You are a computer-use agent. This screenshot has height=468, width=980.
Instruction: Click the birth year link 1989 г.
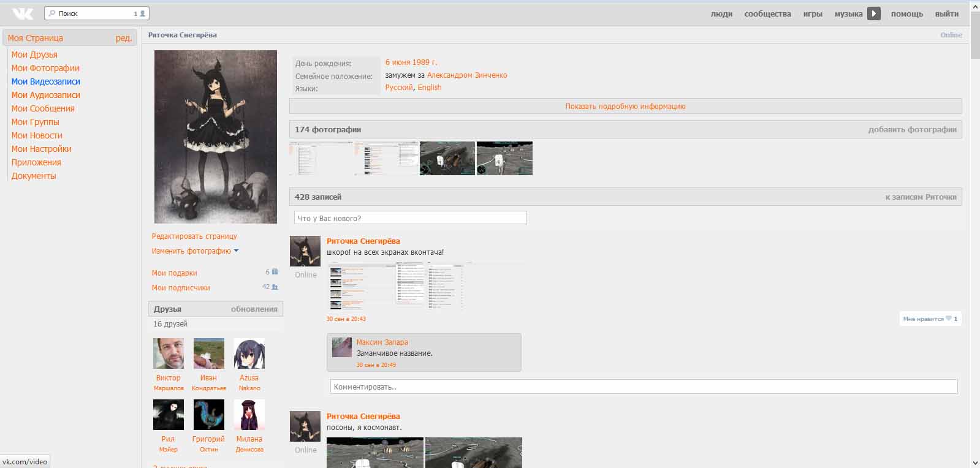(x=425, y=62)
